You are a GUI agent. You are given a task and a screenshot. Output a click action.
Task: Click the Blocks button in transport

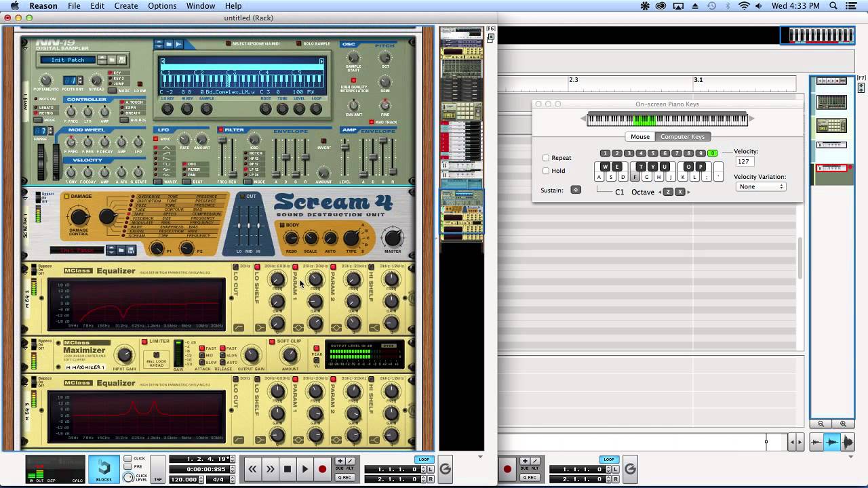tap(104, 468)
